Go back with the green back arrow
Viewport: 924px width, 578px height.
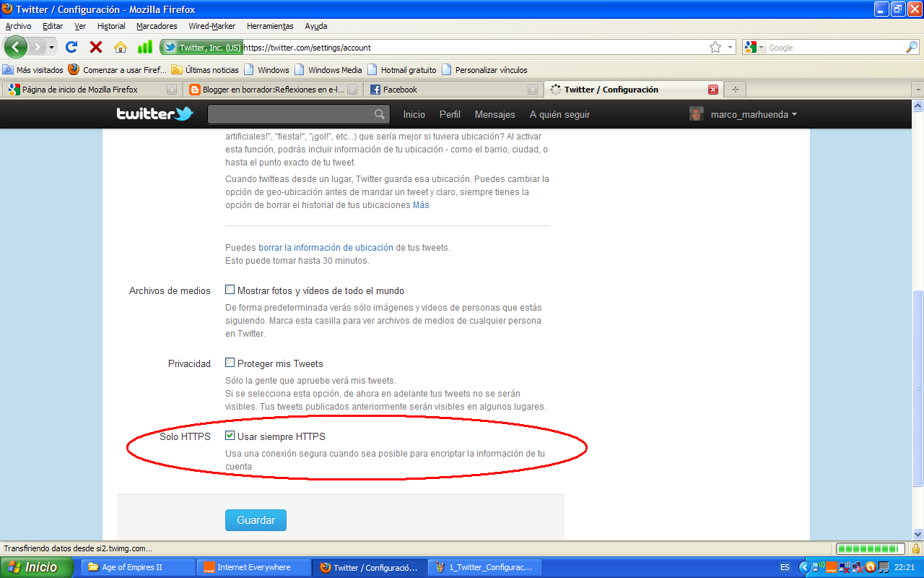click(x=16, y=47)
